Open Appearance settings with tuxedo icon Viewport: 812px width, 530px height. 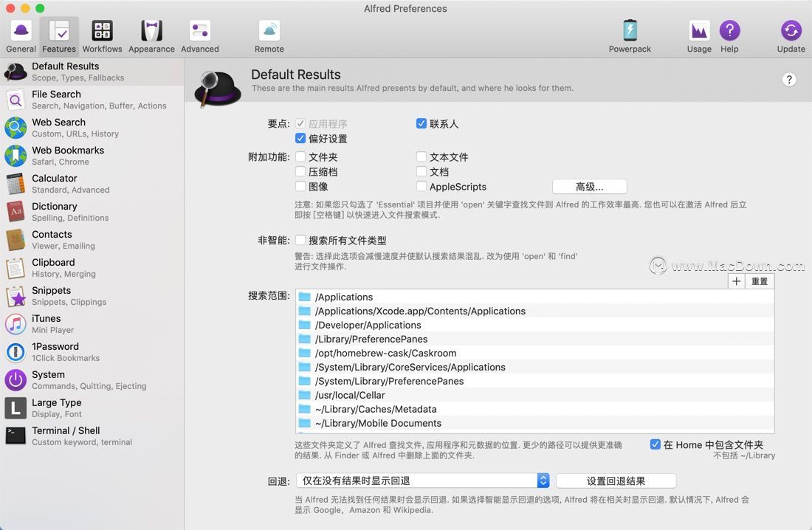[151, 37]
